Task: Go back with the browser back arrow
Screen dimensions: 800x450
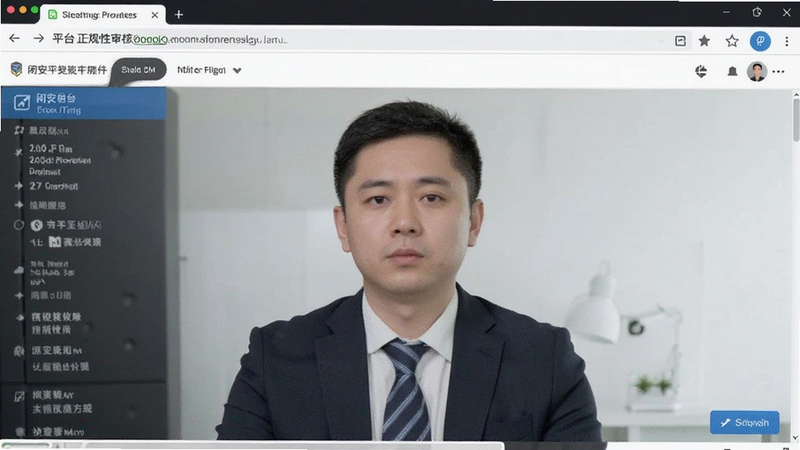Action: pyautogui.click(x=14, y=39)
